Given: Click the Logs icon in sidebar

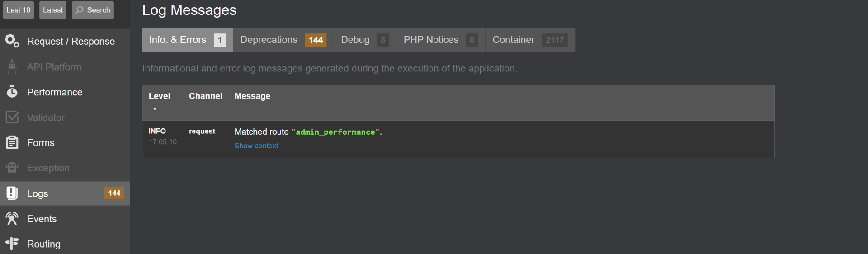Looking at the screenshot, I should click(x=12, y=193).
